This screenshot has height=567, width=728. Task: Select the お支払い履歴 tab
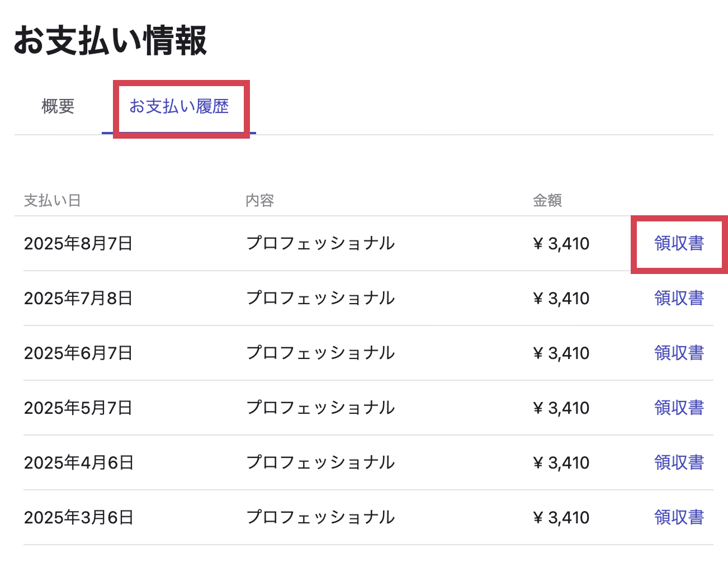click(x=179, y=106)
